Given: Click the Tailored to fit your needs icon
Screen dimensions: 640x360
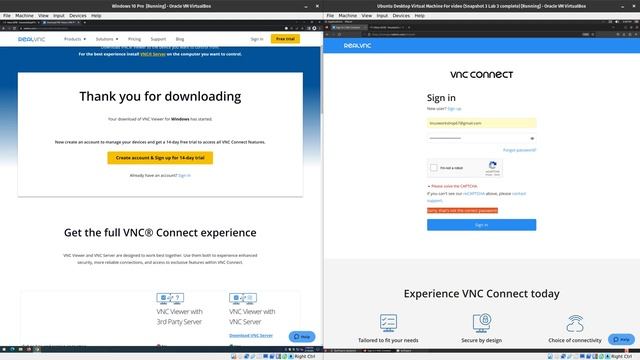Looking at the screenshot, I should point(388,323).
